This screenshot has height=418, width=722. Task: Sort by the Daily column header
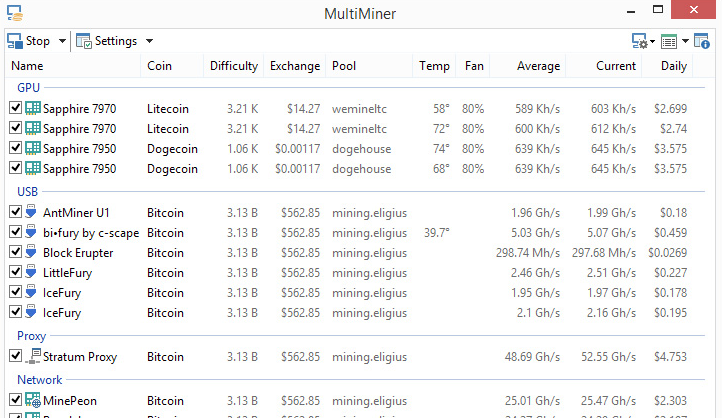click(674, 66)
